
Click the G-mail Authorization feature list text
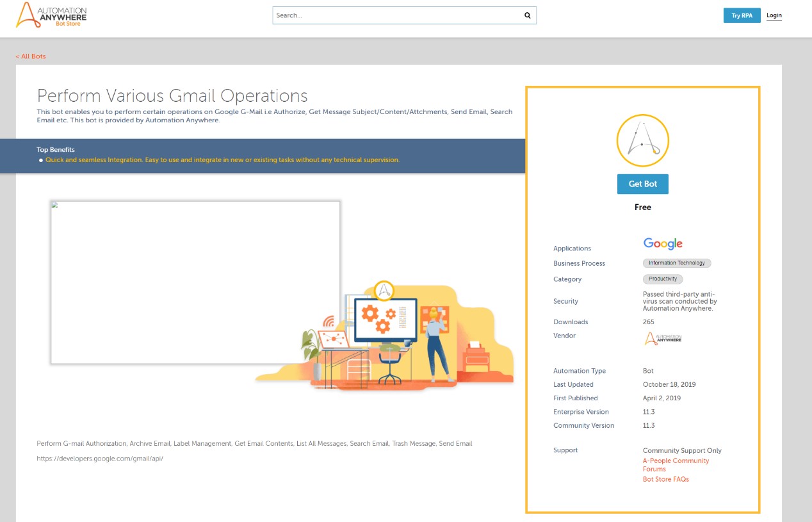pyautogui.click(x=254, y=443)
